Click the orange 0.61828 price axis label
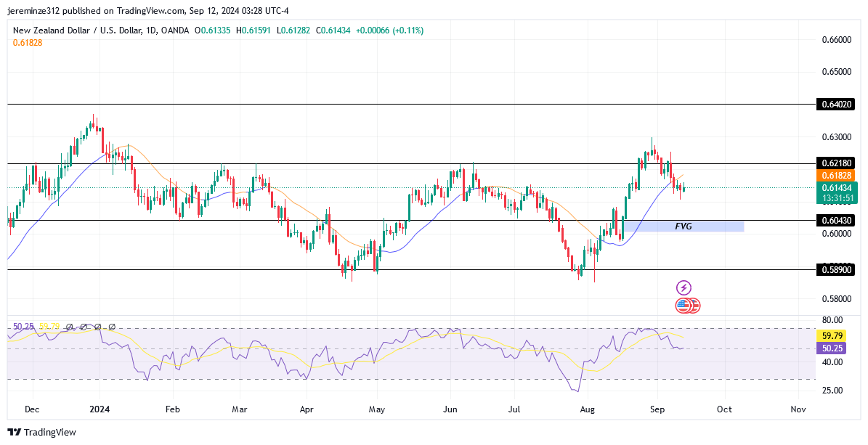Image resolution: width=868 pixels, height=445 pixels. 837,176
